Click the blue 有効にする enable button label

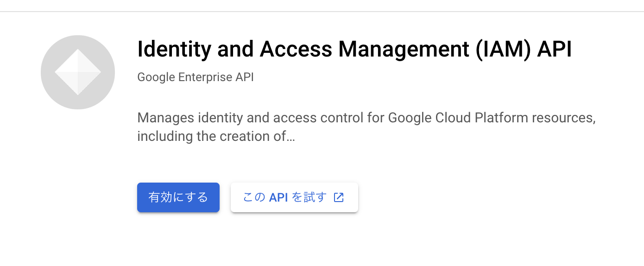(x=178, y=197)
